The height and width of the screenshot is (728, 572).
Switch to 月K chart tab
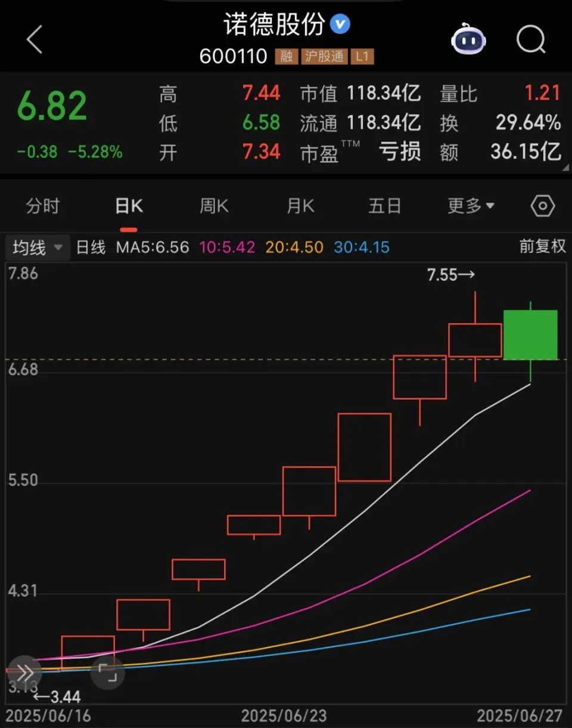pyautogui.click(x=300, y=206)
